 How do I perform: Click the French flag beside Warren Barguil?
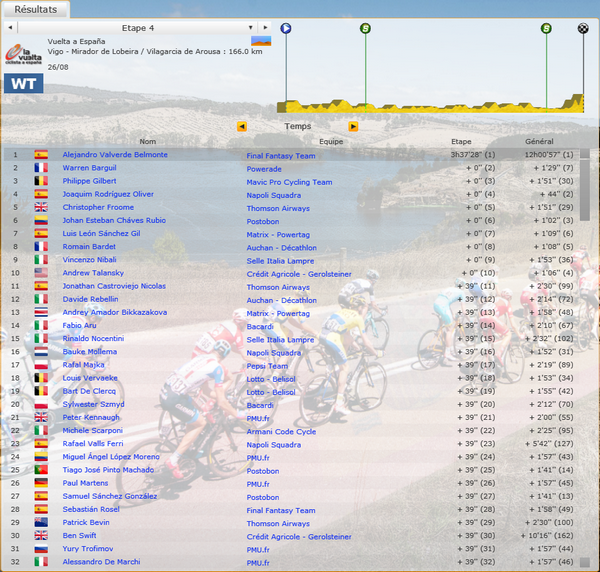pyautogui.click(x=41, y=168)
